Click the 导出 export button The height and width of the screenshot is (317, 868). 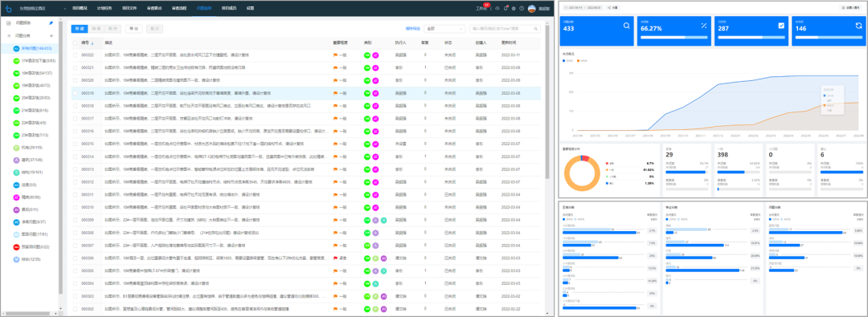pyautogui.click(x=133, y=29)
